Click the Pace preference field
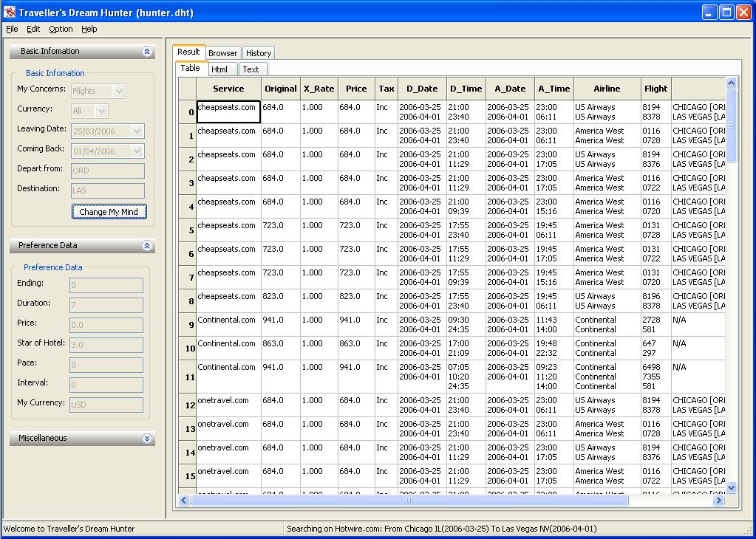 click(x=106, y=365)
